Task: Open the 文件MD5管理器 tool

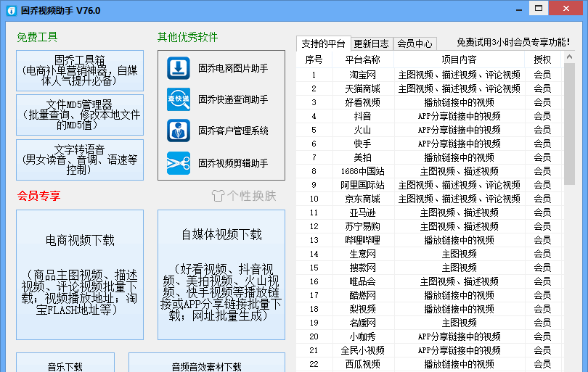Action: [80, 115]
